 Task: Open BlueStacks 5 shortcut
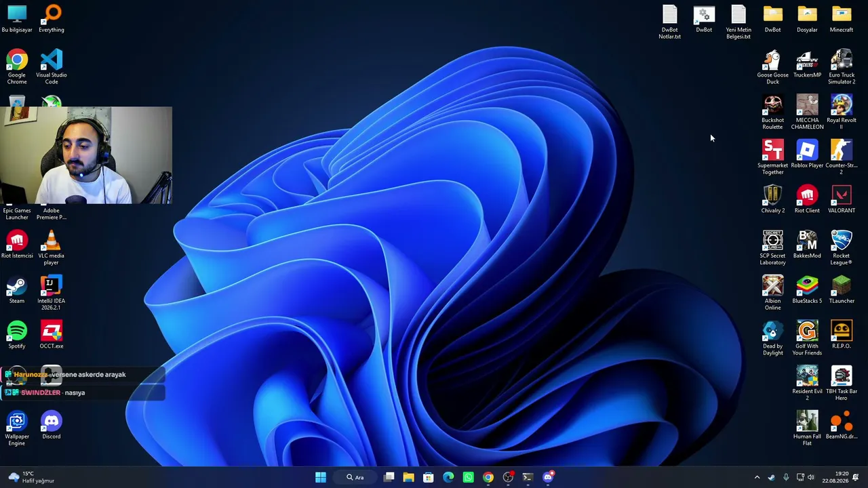(807, 289)
